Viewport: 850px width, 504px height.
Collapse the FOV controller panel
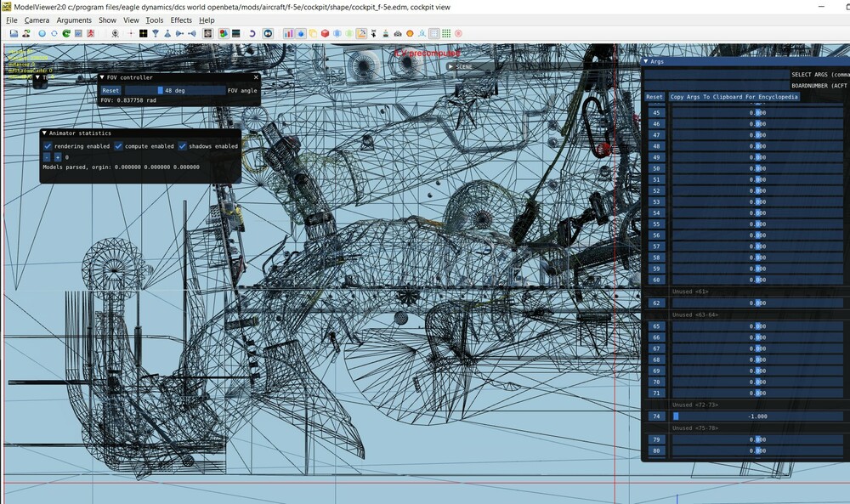(x=103, y=77)
